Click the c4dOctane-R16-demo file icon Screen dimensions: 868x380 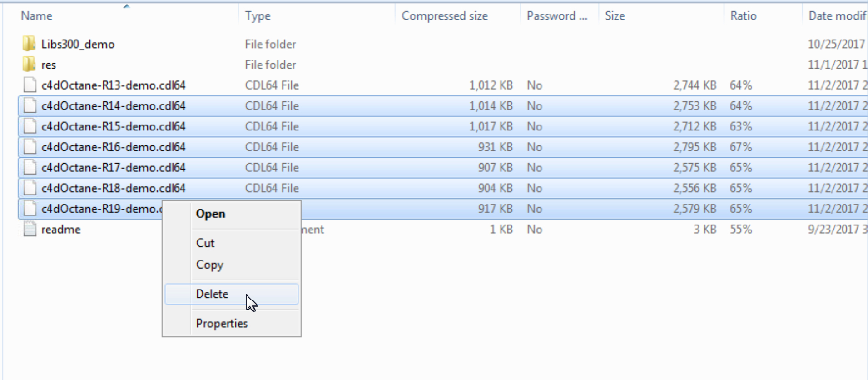tap(30, 147)
